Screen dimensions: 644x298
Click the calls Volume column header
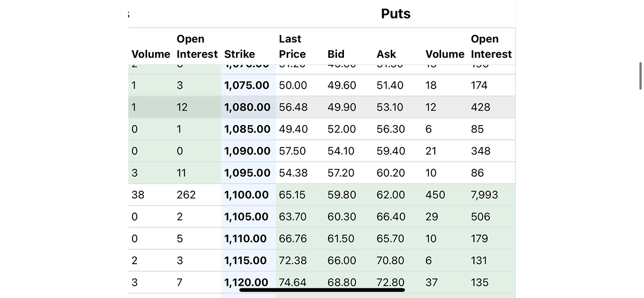pos(151,54)
